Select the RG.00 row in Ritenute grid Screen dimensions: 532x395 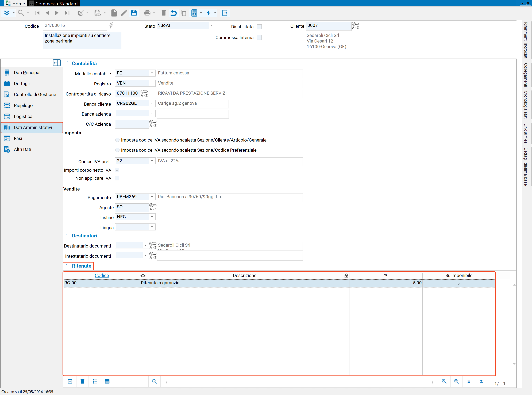(x=279, y=283)
